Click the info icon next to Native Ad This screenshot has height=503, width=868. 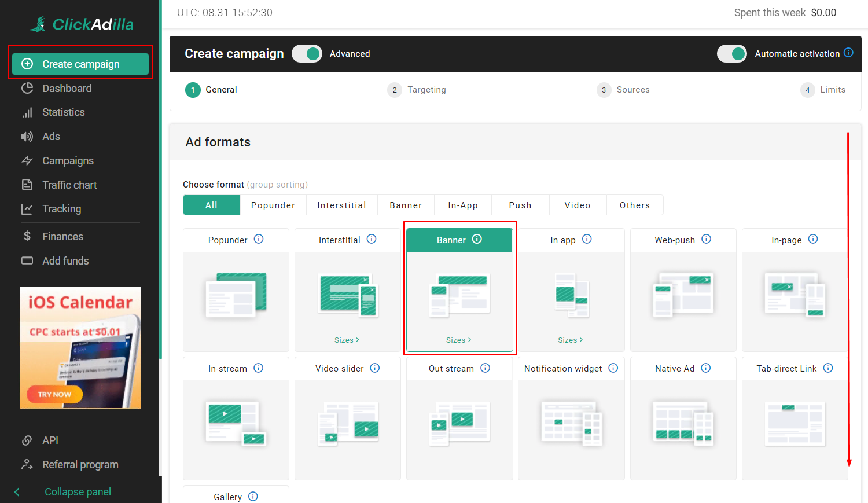tap(705, 368)
